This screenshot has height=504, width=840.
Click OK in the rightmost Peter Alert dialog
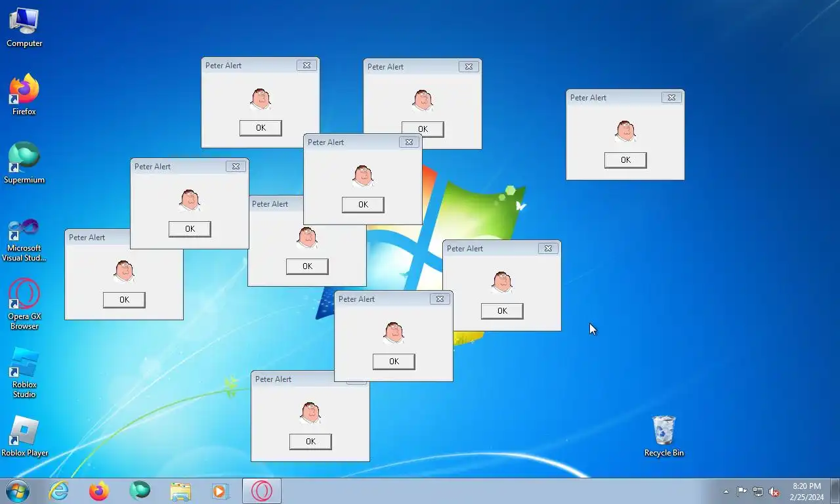[x=625, y=160]
